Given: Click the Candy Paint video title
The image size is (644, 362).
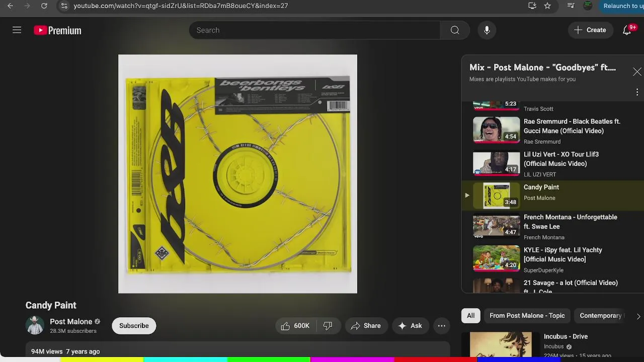Looking at the screenshot, I should tap(51, 305).
